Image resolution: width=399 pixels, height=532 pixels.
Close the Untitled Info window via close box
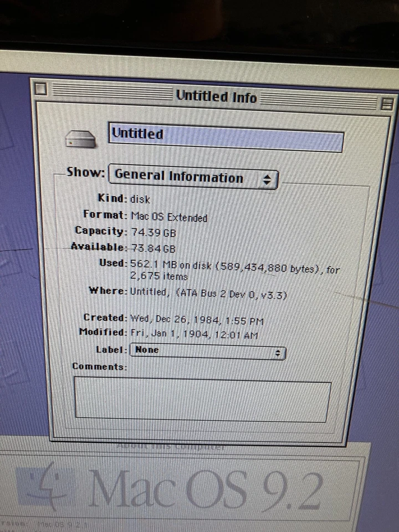pos(41,89)
